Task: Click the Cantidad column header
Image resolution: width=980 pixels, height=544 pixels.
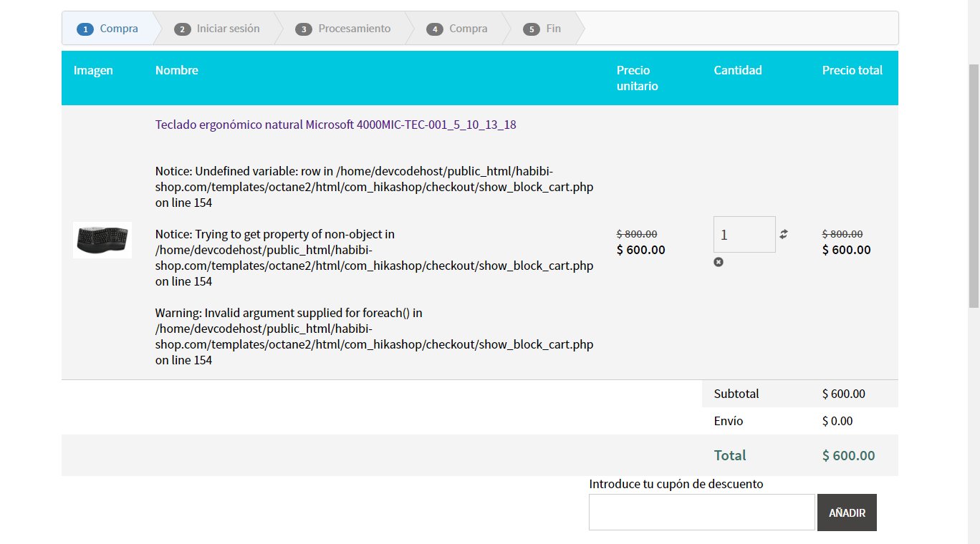Action: point(738,70)
